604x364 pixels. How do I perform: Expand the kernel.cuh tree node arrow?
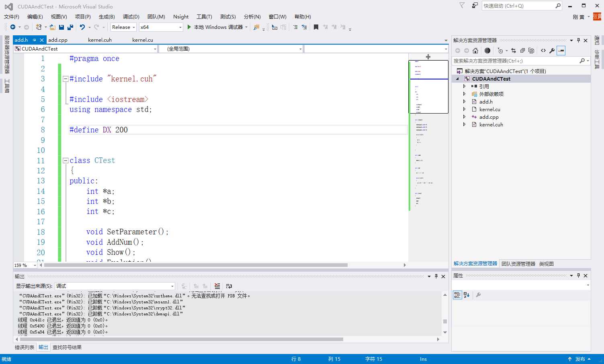coord(464,124)
